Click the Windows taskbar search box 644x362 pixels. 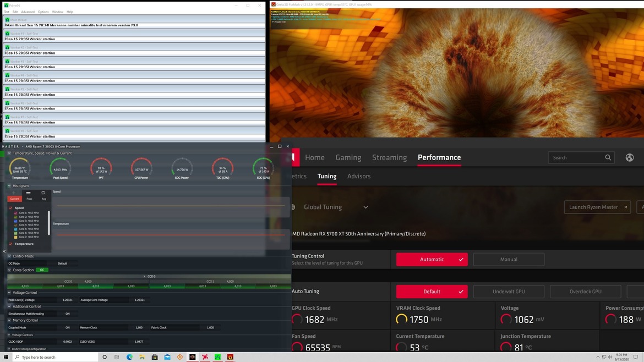coord(56,357)
